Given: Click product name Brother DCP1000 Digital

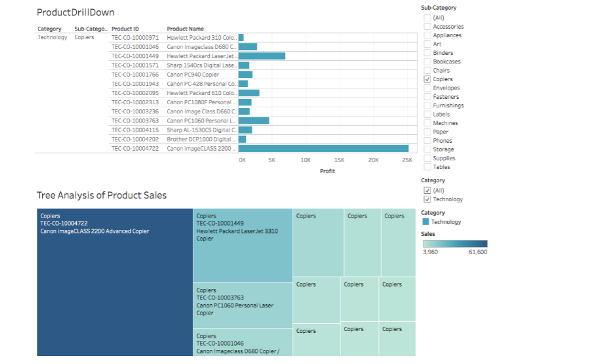Looking at the screenshot, I should (x=201, y=139).
